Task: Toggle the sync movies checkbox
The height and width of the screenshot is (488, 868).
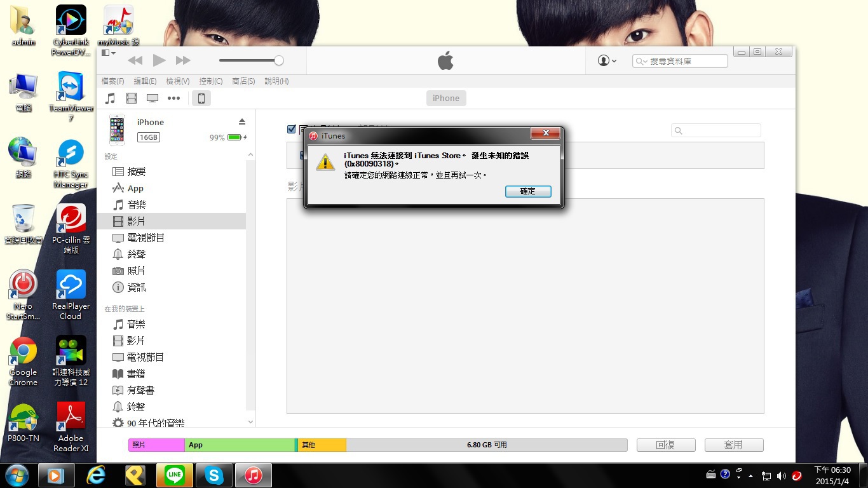Action: click(292, 129)
